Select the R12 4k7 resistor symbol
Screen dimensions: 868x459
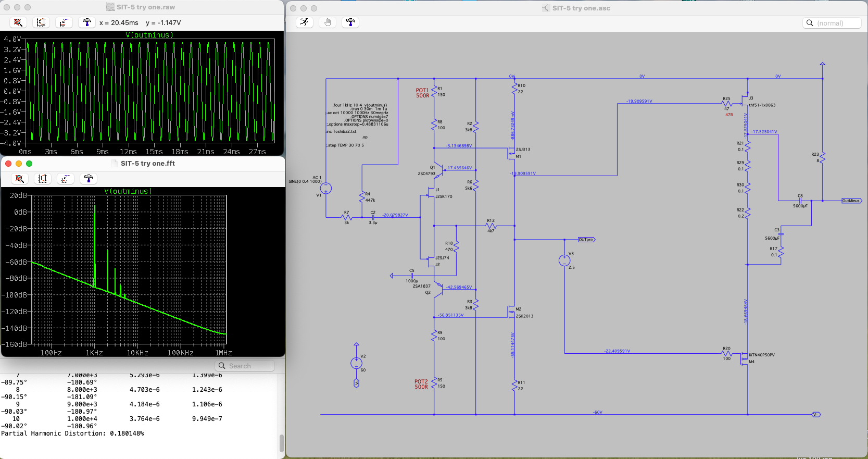pyautogui.click(x=491, y=226)
